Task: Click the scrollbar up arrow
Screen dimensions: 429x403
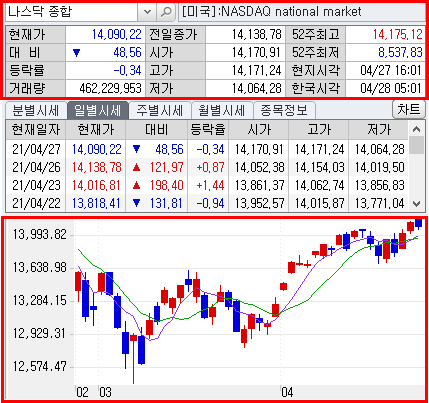Action: click(x=417, y=129)
